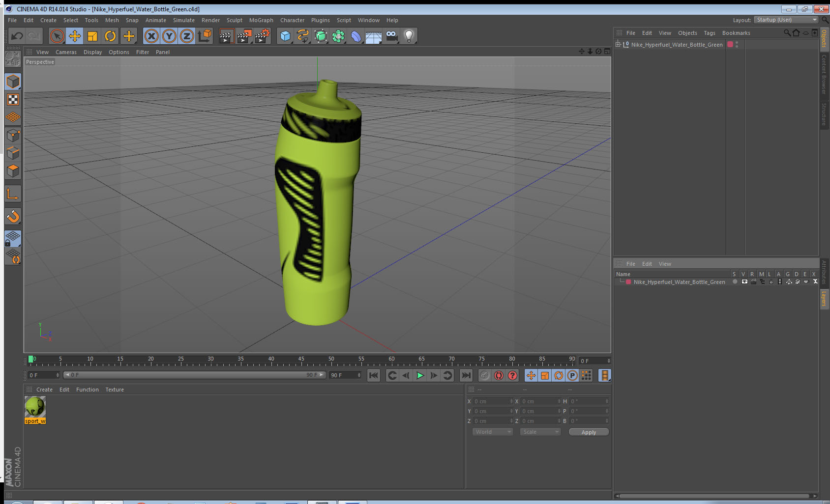Image resolution: width=830 pixels, height=504 pixels.
Task: Toggle autokeying button
Action: (499, 376)
